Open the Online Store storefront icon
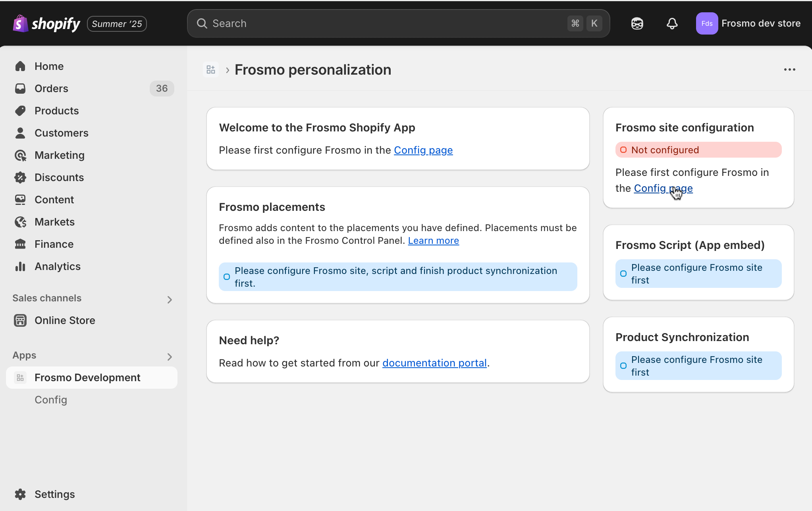The image size is (812, 511). pos(20,320)
